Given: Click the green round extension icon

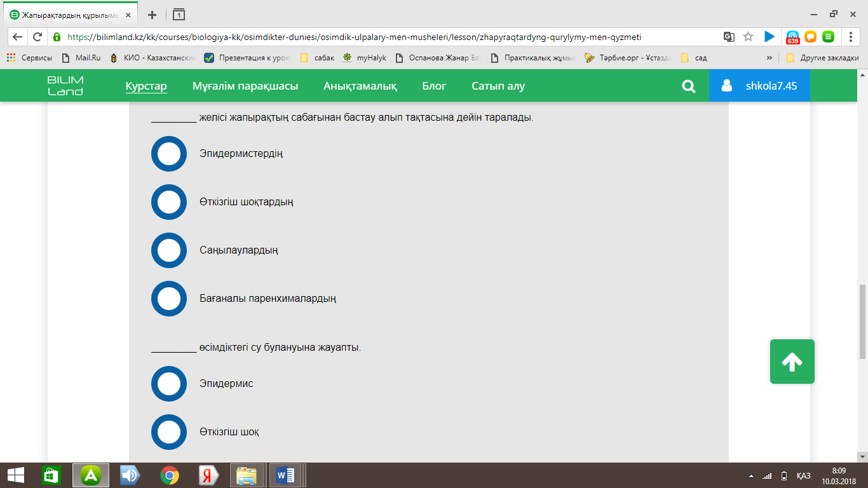Looking at the screenshot, I should pos(828,37).
